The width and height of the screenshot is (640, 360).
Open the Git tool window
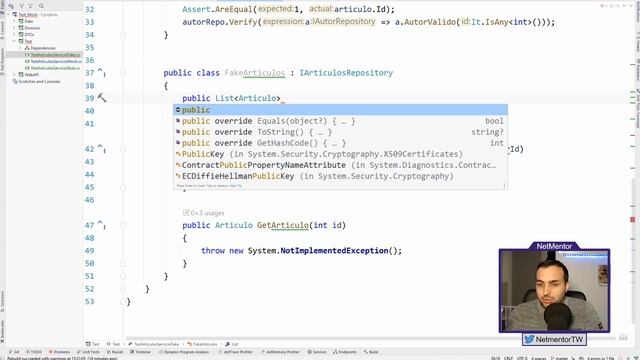pos(14,351)
